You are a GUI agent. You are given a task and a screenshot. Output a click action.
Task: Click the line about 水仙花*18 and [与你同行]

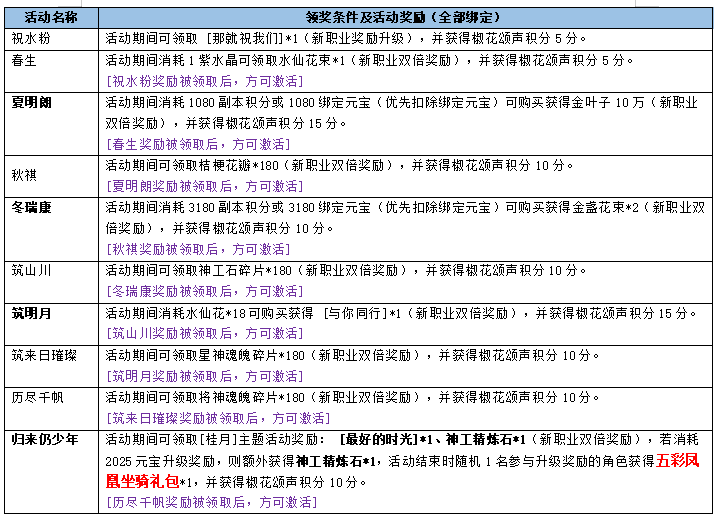(401, 313)
